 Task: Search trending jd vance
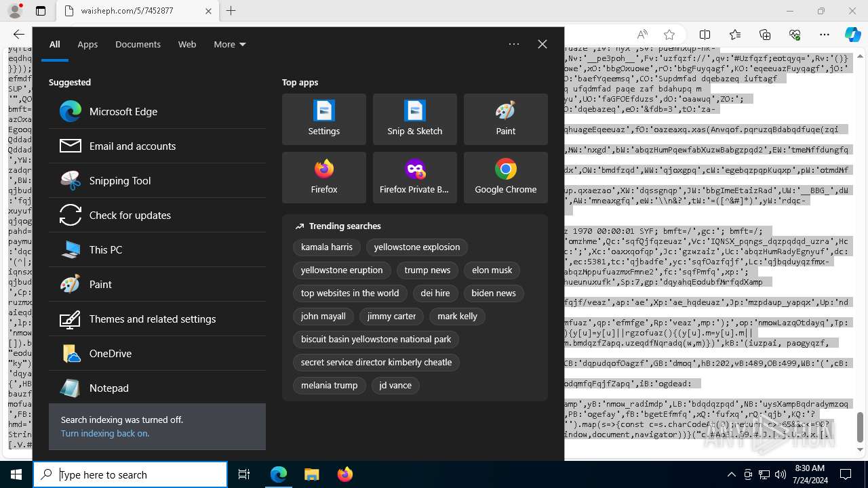[x=395, y=385]
